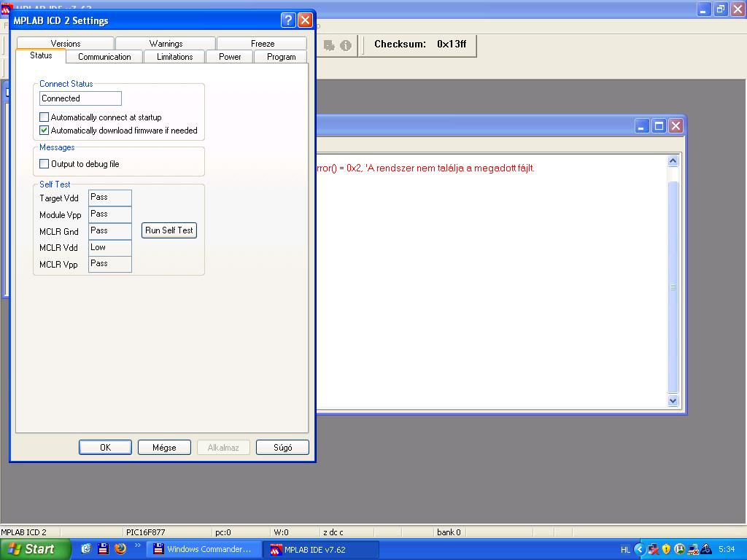Restore down the main MPLAB IDE window

click(x=721, y=9)
